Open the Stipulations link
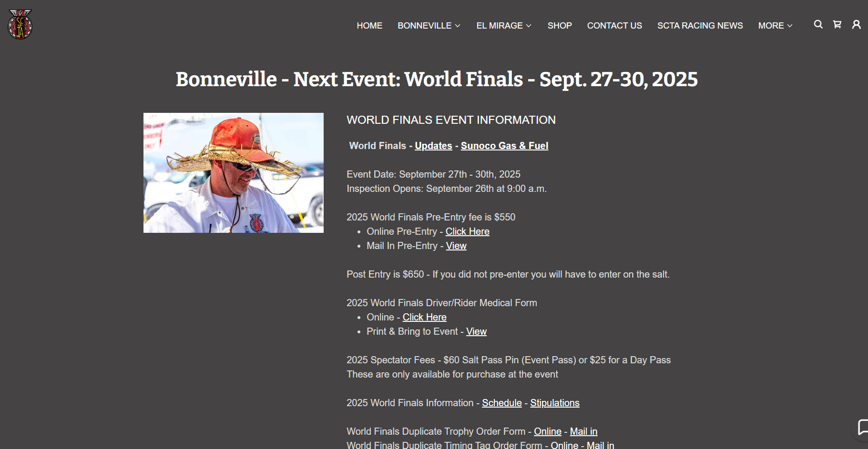868x449 pixels. pos(554,403)
